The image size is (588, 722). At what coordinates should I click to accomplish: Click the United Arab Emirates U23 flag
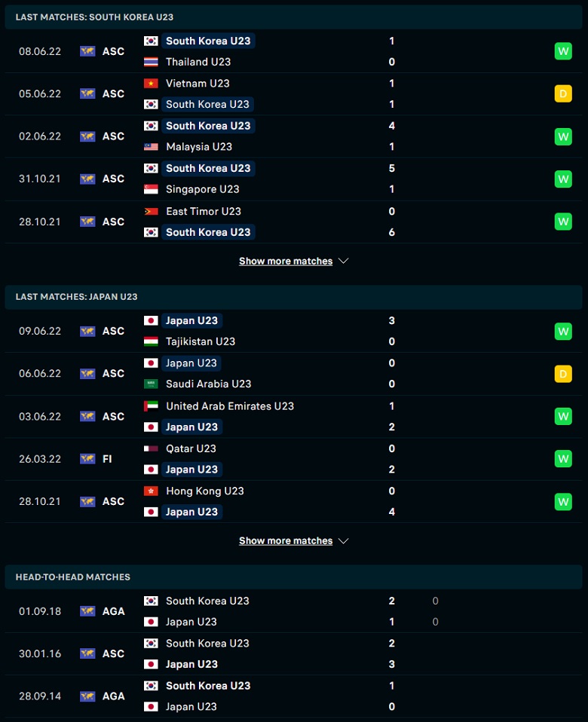click(151, 406)
